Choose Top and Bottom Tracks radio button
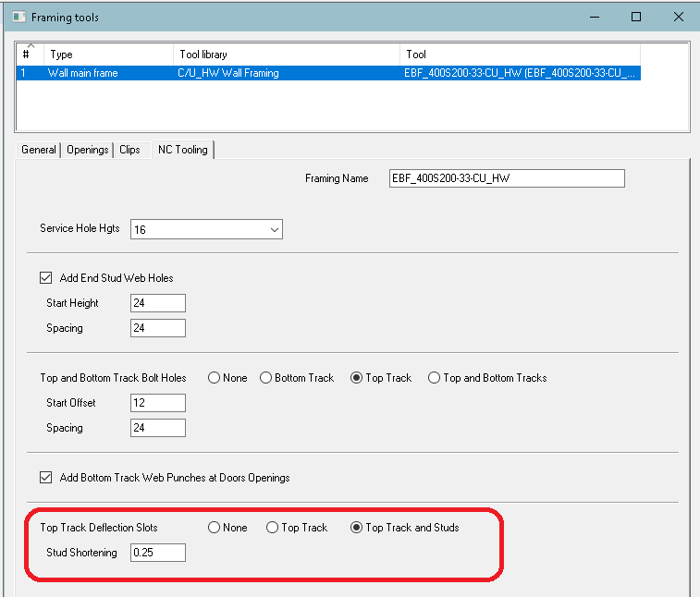Screen dimensions: 700x597 434,378
